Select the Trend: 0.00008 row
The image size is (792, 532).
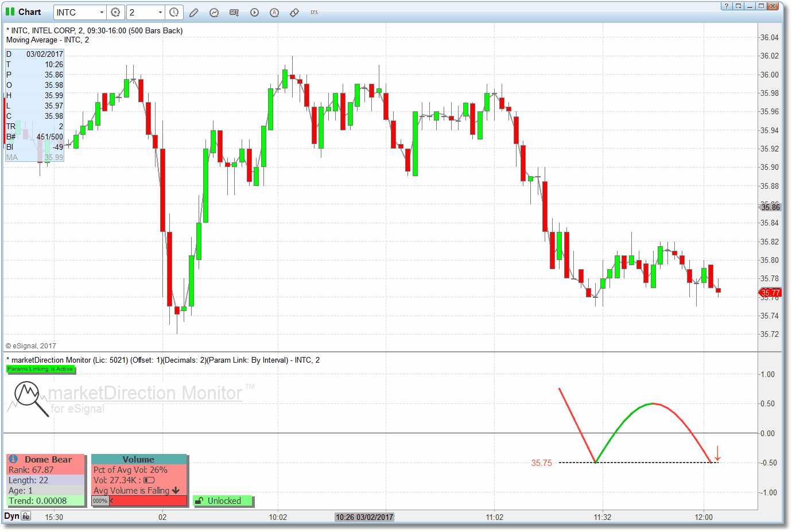point(45,500)
